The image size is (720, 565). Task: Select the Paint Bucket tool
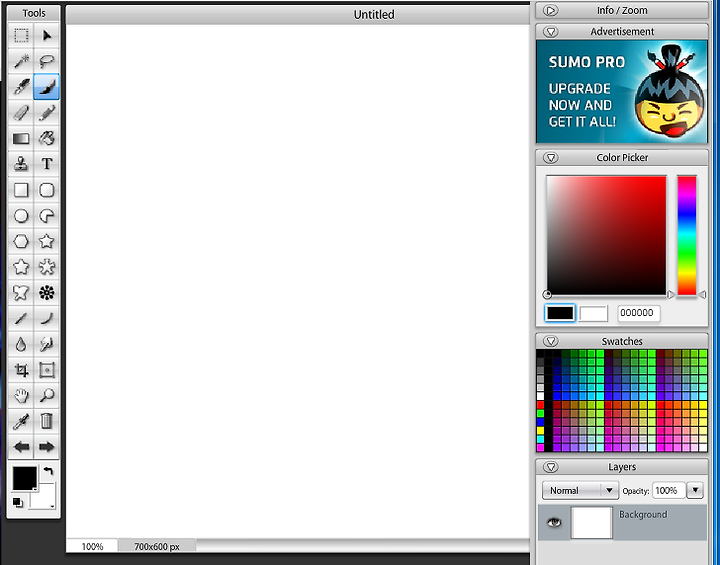(x=46, y=138)
